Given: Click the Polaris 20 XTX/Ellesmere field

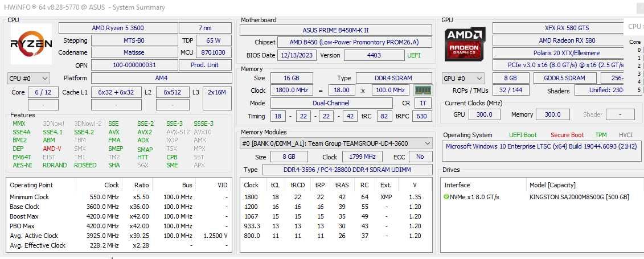Looking at the screenshot, I should (567, 53).
